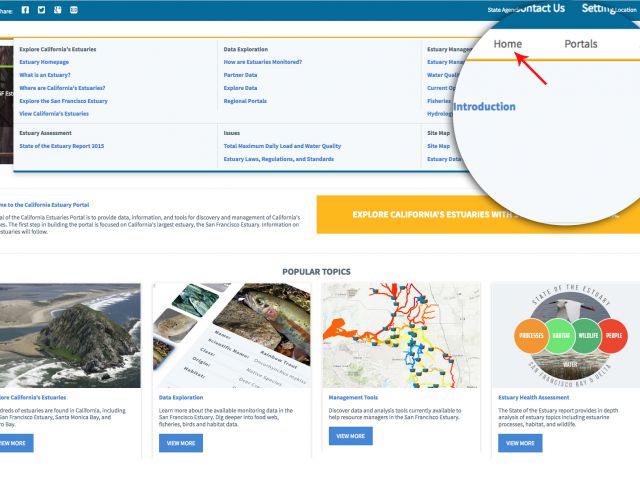Click the Explore California's Estuaries menu heading
The image size is (640, 480).
pyautogui.click(x=58, y=49)
